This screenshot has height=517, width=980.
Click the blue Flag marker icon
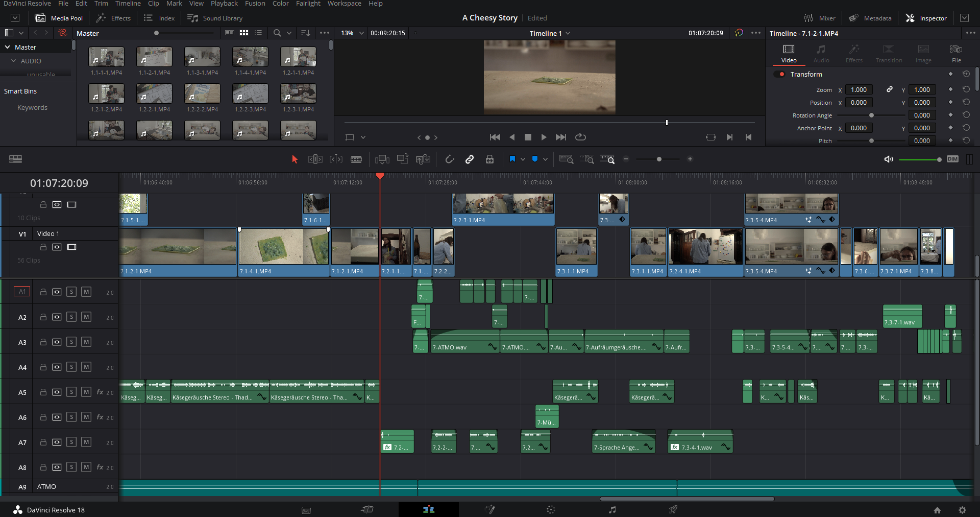[x=512, y=159]
